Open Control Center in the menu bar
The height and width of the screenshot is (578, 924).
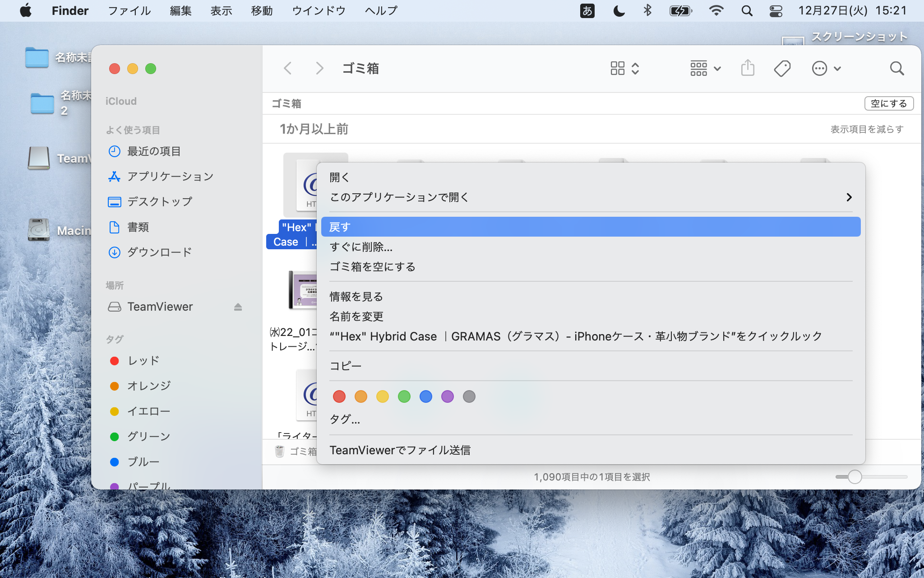point(776,11)
